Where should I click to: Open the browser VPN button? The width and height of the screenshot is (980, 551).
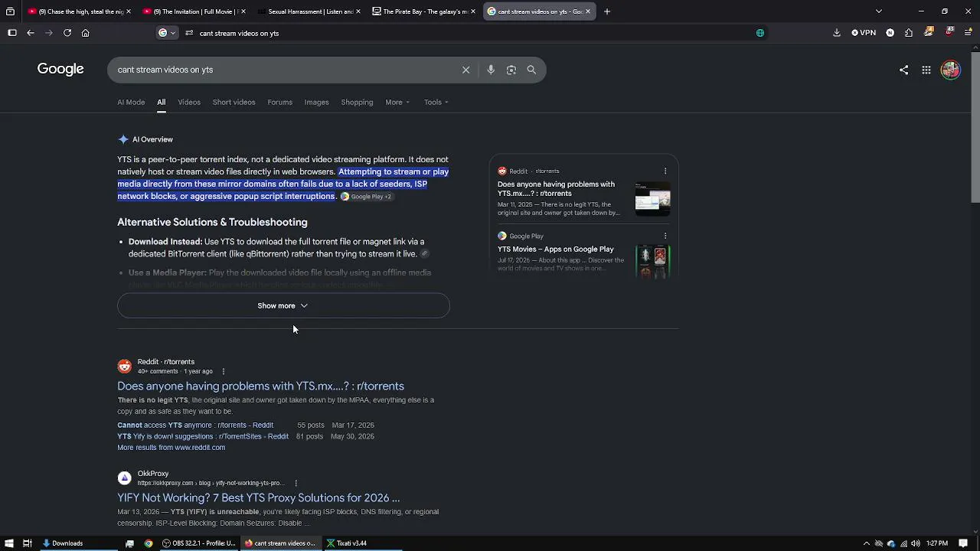(x=864, y=33)
